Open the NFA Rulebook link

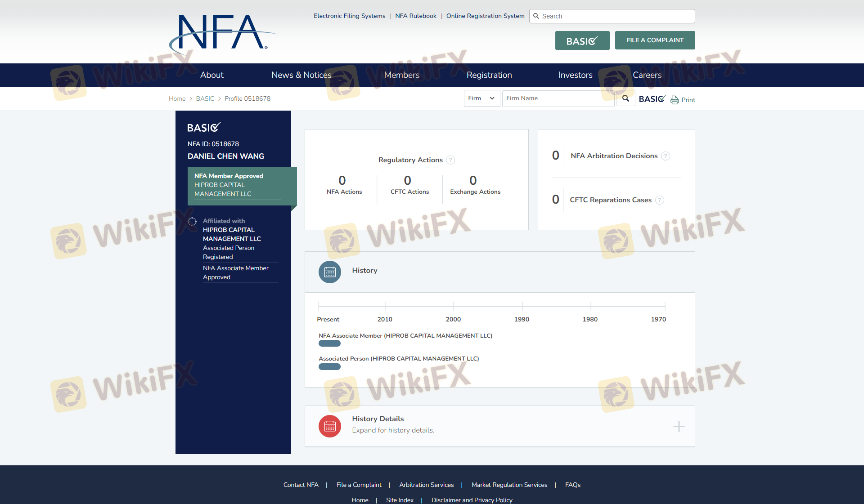point(416,16)
